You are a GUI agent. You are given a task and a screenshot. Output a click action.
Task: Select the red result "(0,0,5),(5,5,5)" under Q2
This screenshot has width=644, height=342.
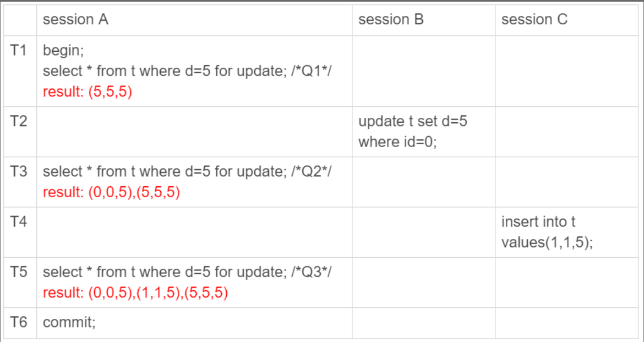pos(112,192)
